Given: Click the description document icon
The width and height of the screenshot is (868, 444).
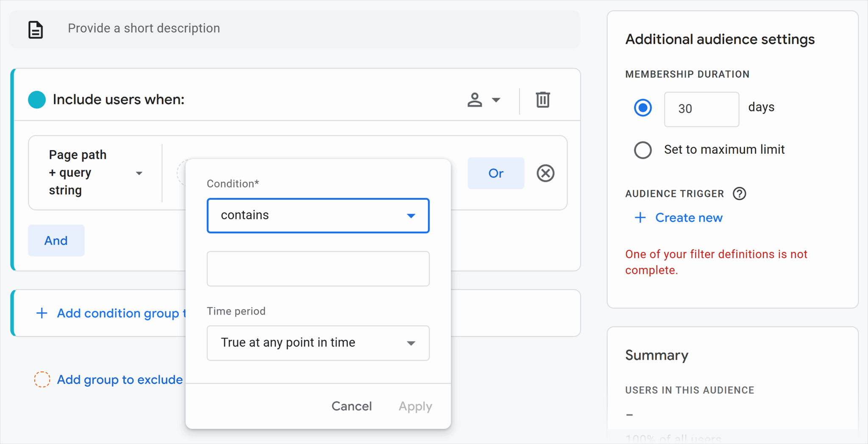Looking at the screenshot, I should [x=36, y=30].
